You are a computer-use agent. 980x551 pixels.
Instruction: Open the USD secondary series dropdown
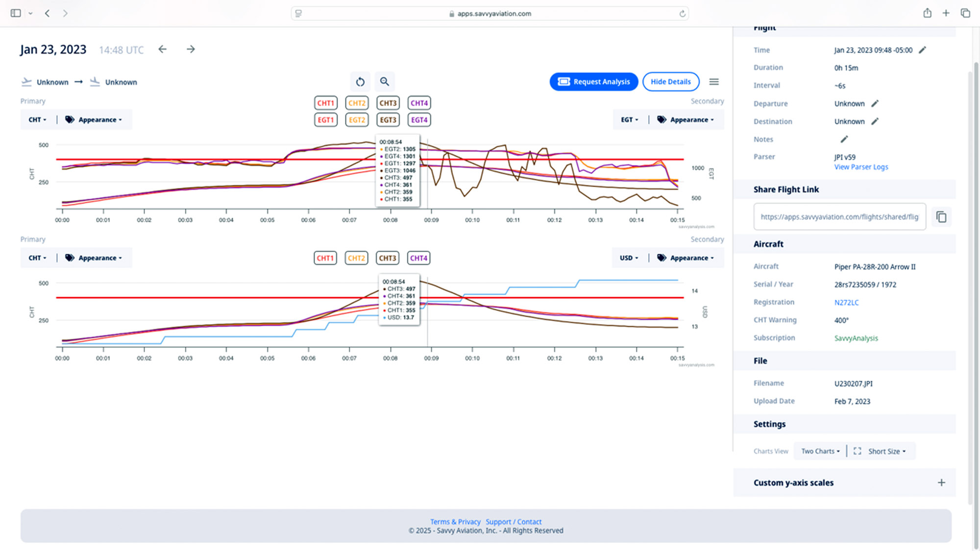(629, 258)
